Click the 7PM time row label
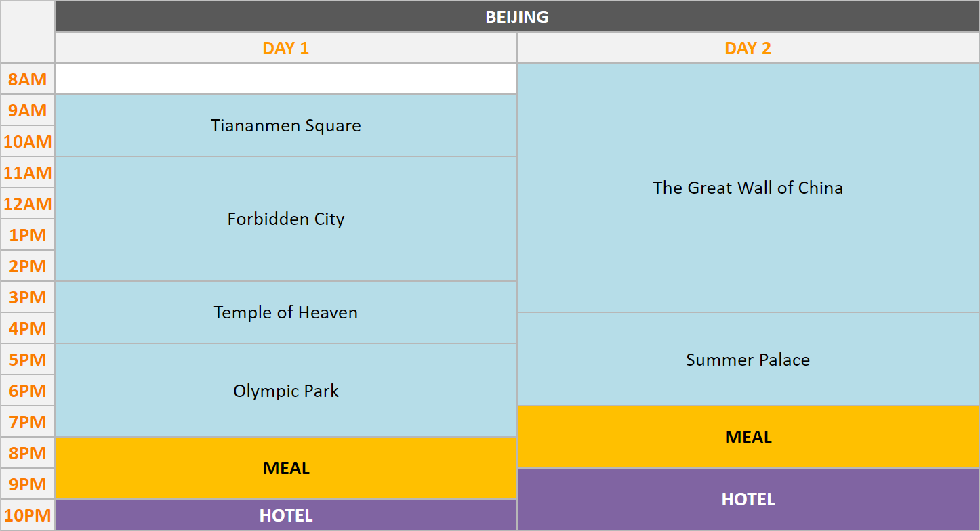Viewport: 980px width, 531px height. pyautogui.click(x=28, y=422)
